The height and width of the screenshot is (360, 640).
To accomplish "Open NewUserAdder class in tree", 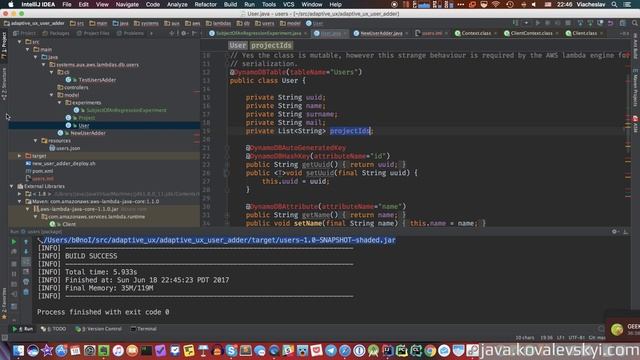I will [x=82, y=133].
